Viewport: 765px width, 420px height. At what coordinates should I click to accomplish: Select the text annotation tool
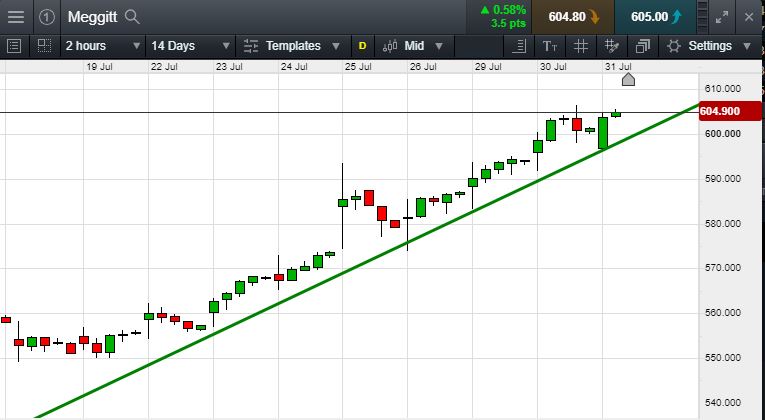550,46
